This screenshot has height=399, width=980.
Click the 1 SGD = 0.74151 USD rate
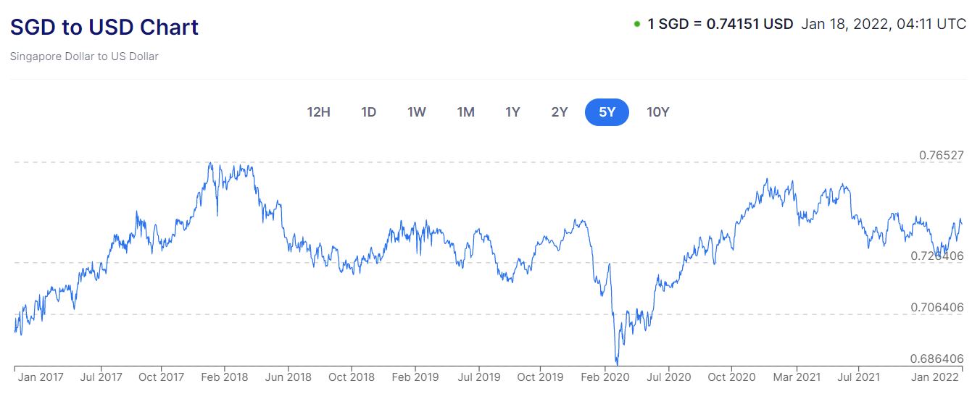coord(720,24)
